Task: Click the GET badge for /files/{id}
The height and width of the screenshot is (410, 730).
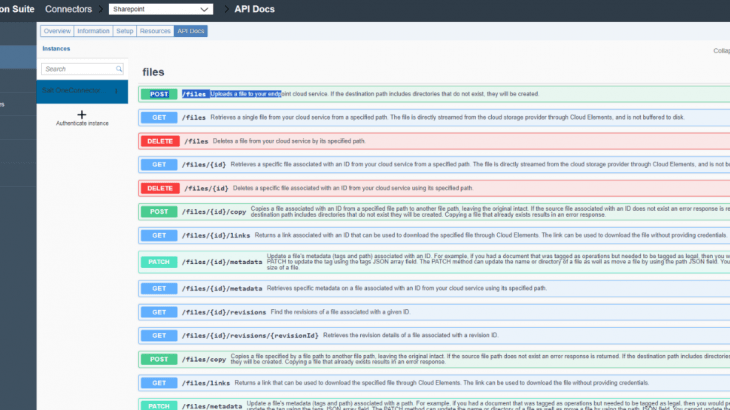Action: 158,164
